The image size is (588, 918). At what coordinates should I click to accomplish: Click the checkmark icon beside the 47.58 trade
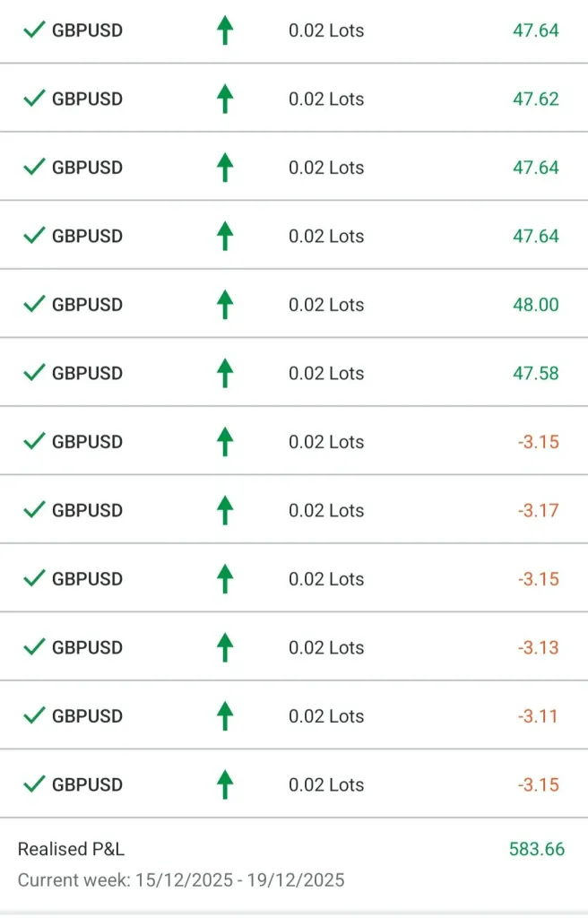point(34,373)
